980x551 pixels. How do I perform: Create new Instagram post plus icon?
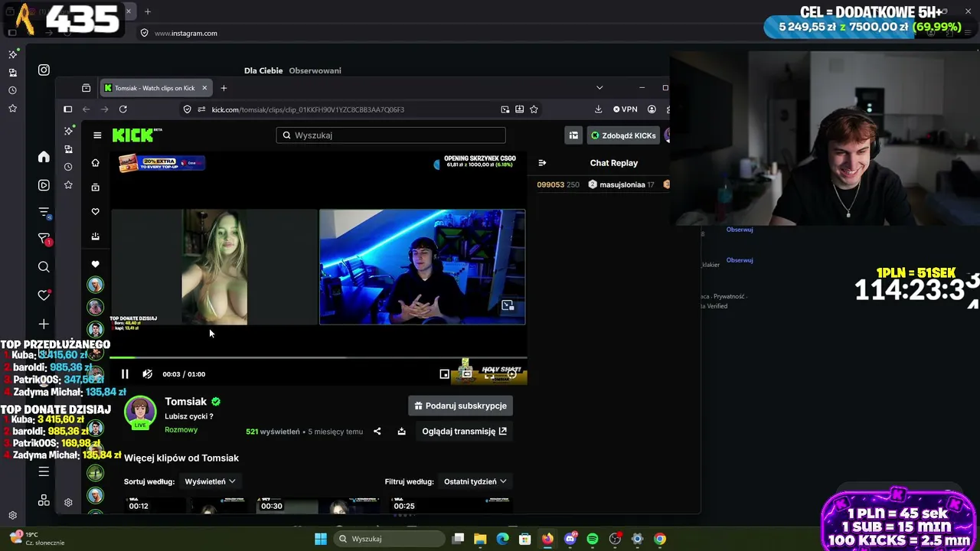pyautogui.click(x=44, y=324)
